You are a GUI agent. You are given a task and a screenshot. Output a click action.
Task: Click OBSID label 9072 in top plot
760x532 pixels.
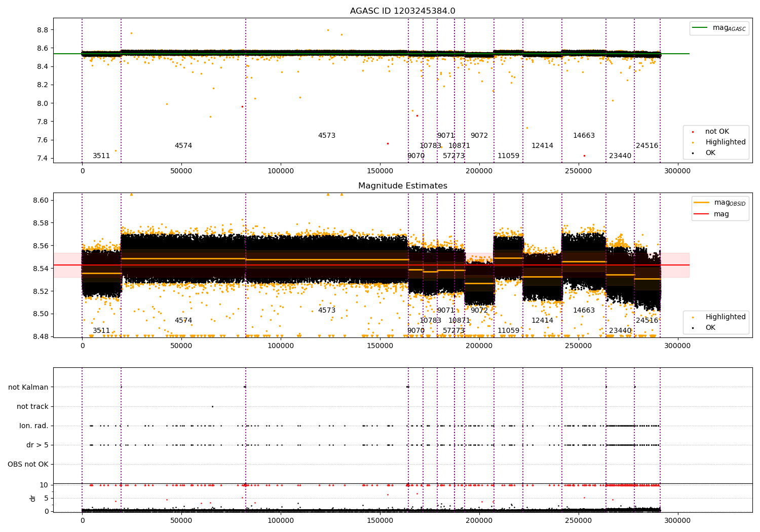(479, 136)
